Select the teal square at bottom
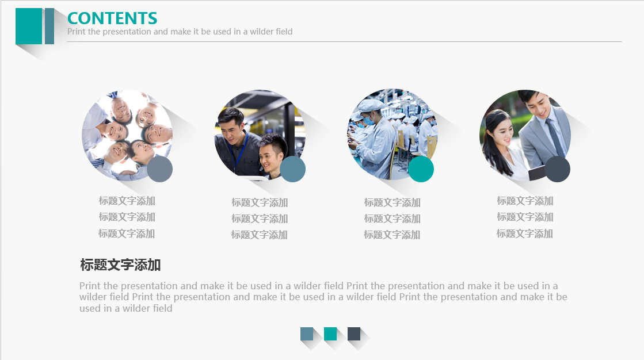 [330, 334]
